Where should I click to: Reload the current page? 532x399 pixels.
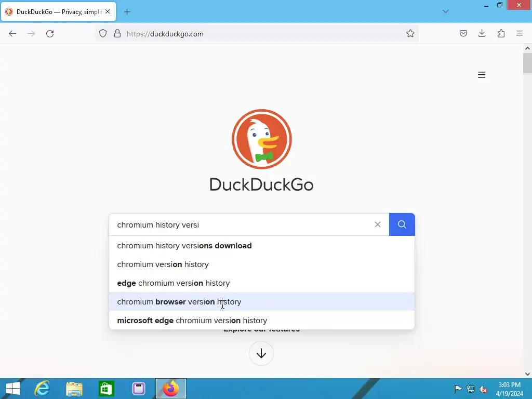(x=50, y=34)
